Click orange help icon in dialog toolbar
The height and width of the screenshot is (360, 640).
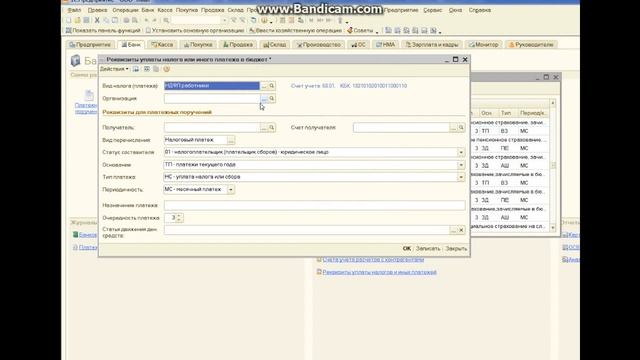pos(167,69)
